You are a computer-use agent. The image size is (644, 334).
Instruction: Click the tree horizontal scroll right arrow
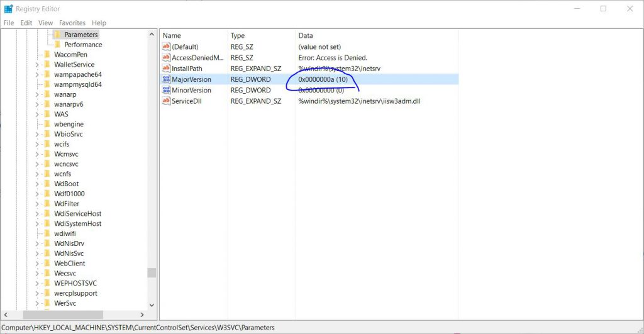click(142, 315)
